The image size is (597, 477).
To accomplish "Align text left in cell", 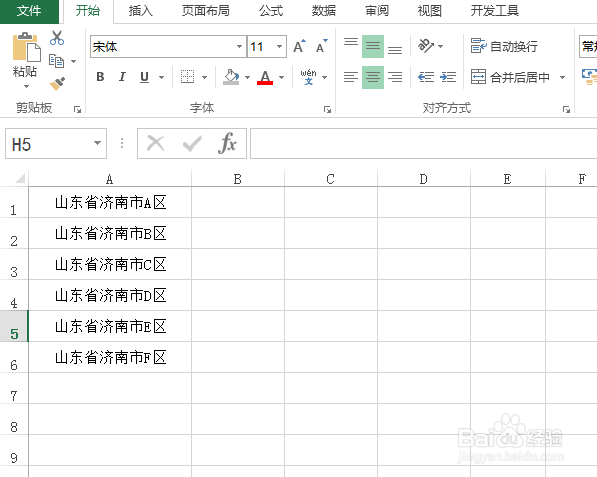I will click(x=350, y=77).
